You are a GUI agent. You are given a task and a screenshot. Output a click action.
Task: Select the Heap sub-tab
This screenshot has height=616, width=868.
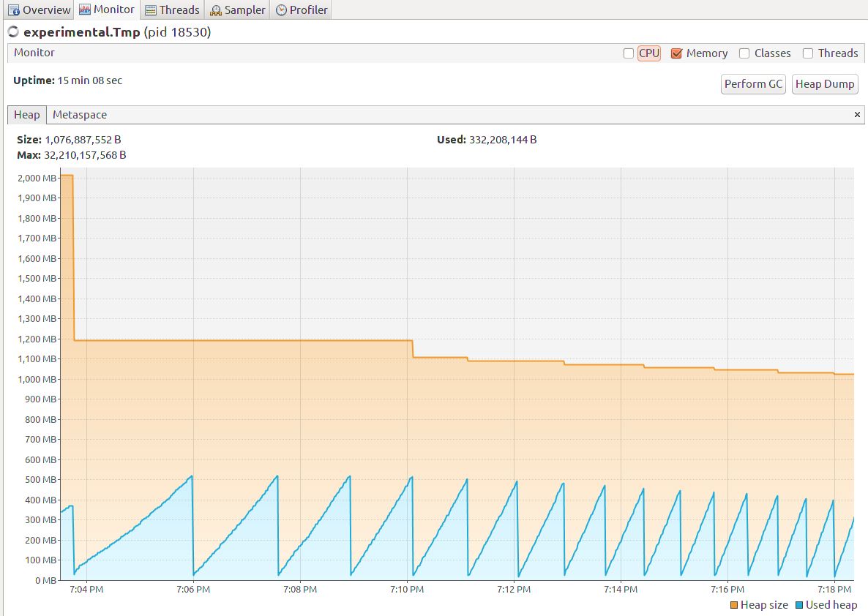26,115
